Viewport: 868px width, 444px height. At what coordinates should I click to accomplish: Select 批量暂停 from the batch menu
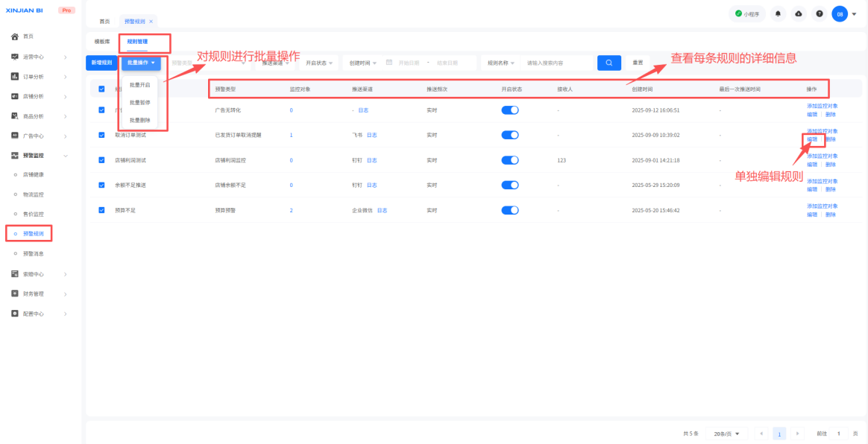[139, 102]
